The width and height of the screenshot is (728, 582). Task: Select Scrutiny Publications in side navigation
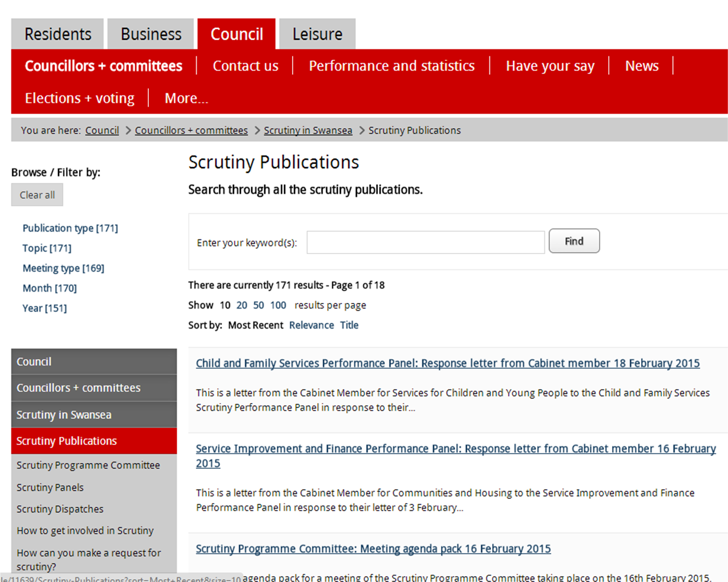pyautogui.click(x=94, y=440)
